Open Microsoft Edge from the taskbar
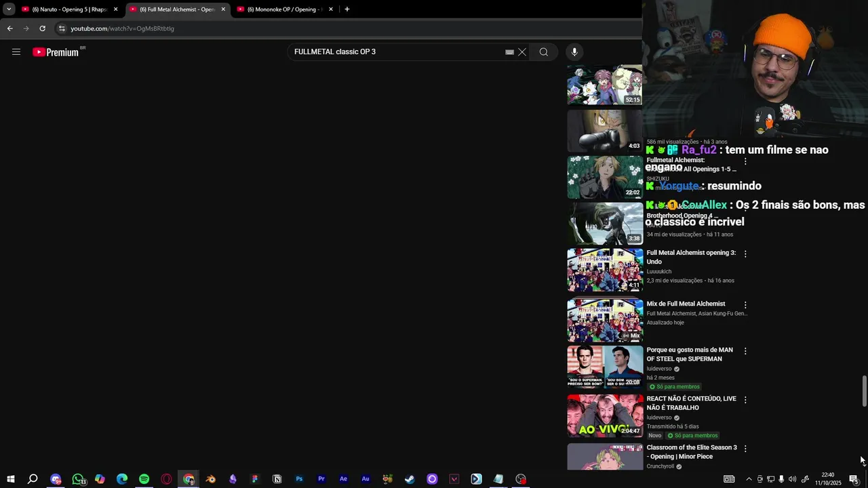Viewport: 868px width, 488px height. tap(122, 479)
